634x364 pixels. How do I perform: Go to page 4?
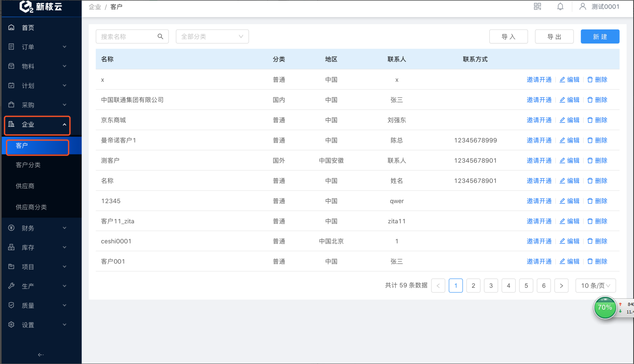509,285
